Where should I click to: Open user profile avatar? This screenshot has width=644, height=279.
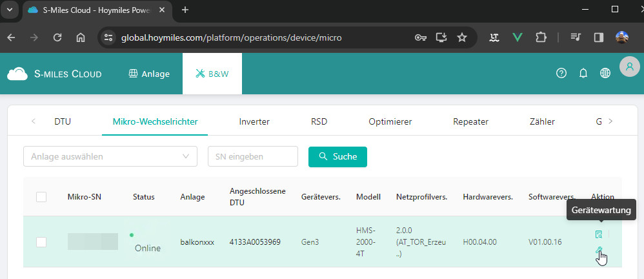point(629,67)
